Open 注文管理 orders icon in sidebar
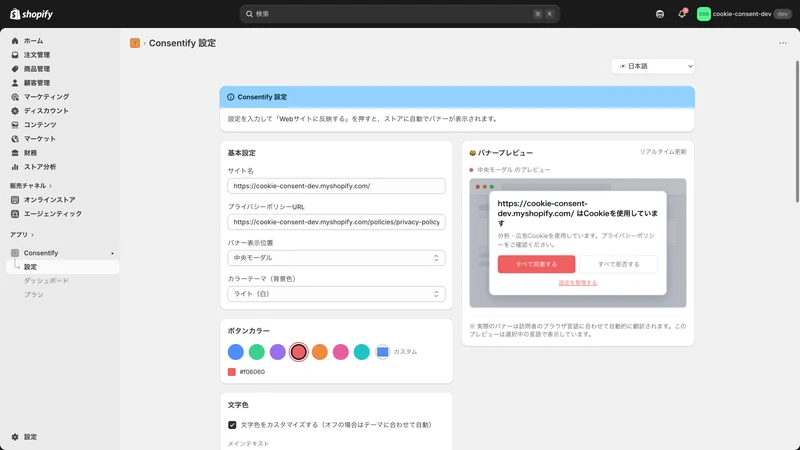 [15, 55]
